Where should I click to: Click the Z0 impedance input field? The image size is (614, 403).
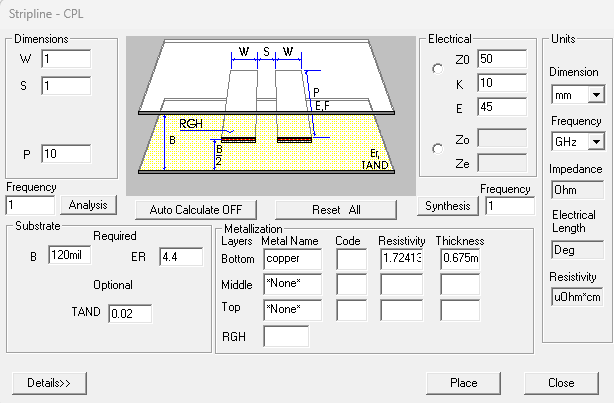(501, 59)
